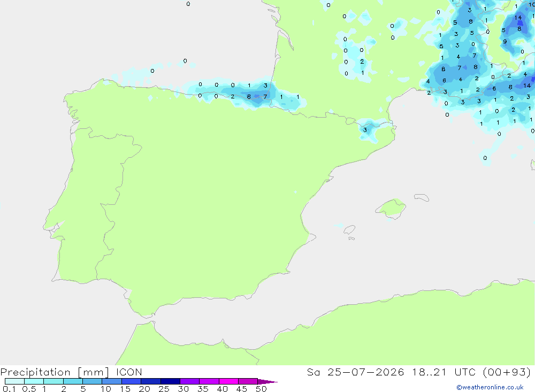This screenshot has height=392, width=535.
Task: Click the '9' precipitation value on the map
Action: point(505,42)
